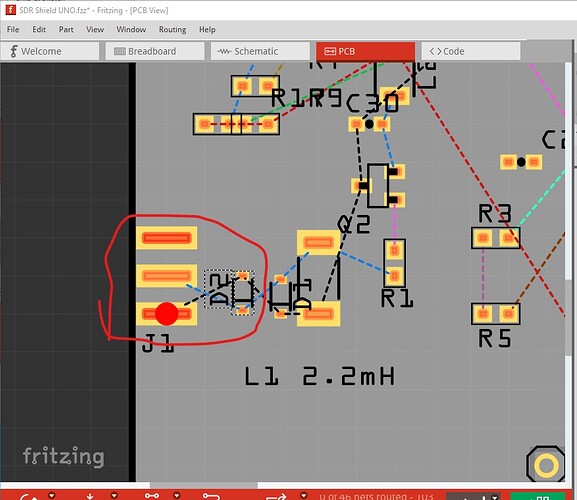The height and width of the screenshot is (500, 577).
Task: Select the PCB tab
Action: [x=365, y=51]
